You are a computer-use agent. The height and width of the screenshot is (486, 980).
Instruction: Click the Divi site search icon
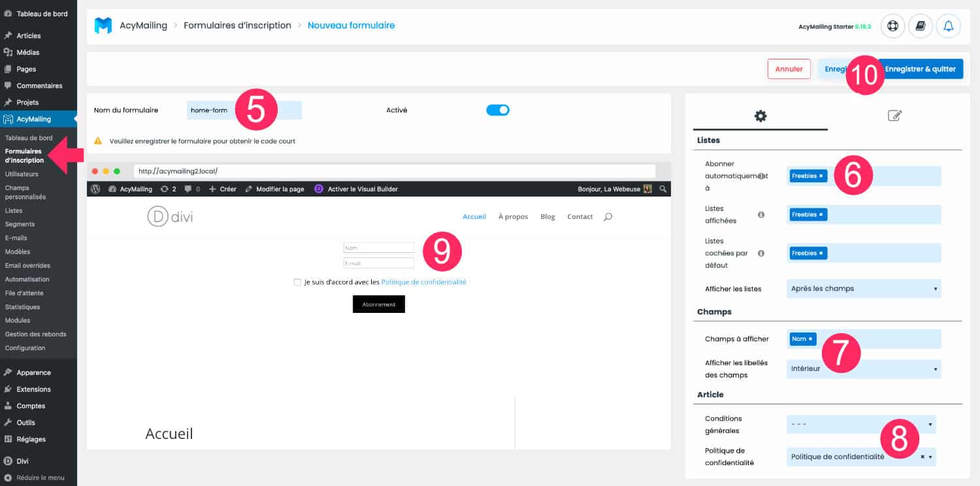608,217
